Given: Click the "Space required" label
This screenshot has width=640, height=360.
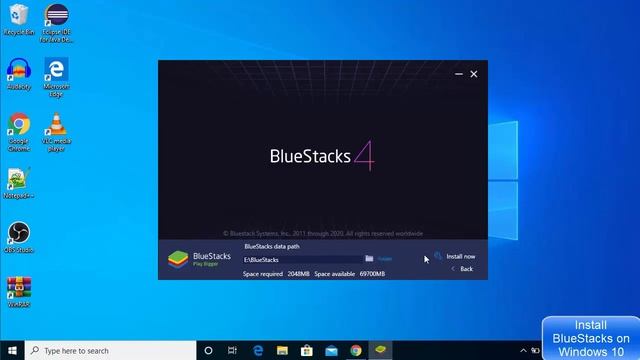Looking at the screenshot, I should (x=263, y=274).
